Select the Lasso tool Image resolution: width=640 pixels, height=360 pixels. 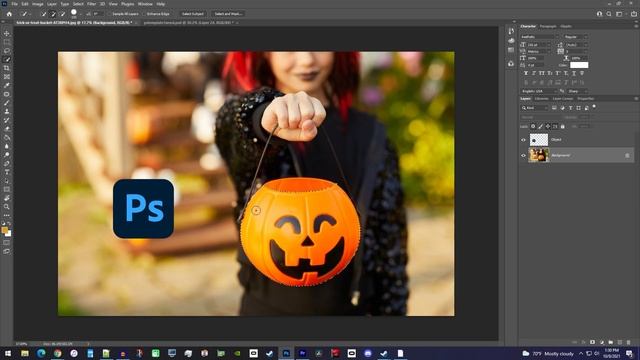7,51
